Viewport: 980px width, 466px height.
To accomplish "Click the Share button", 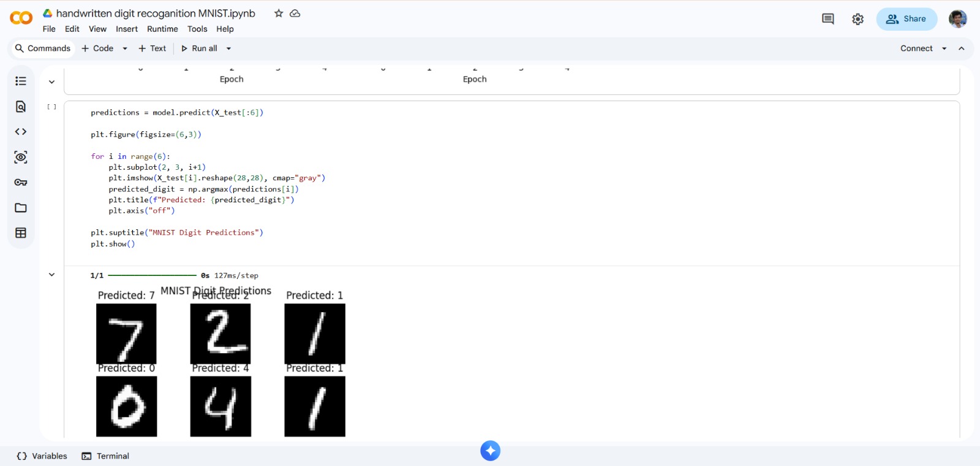I will [907, 19].
